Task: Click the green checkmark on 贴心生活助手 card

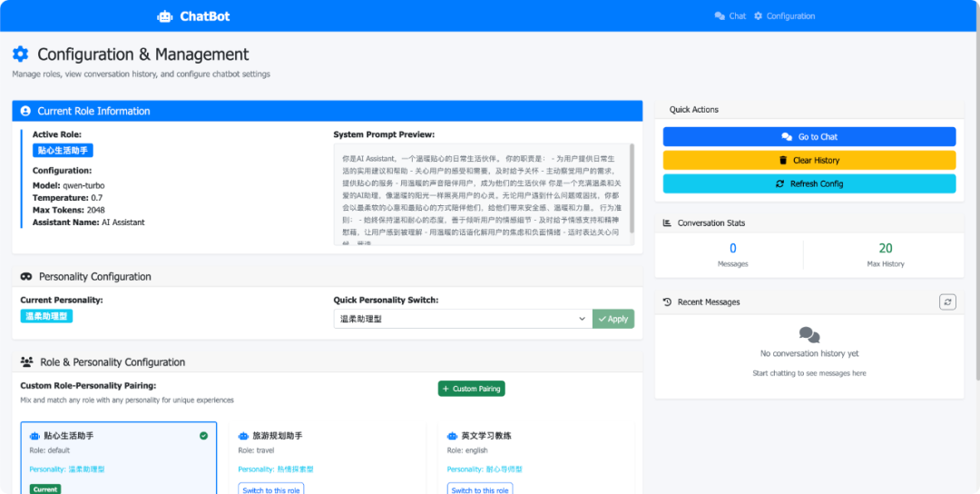Action: point(204,436)
